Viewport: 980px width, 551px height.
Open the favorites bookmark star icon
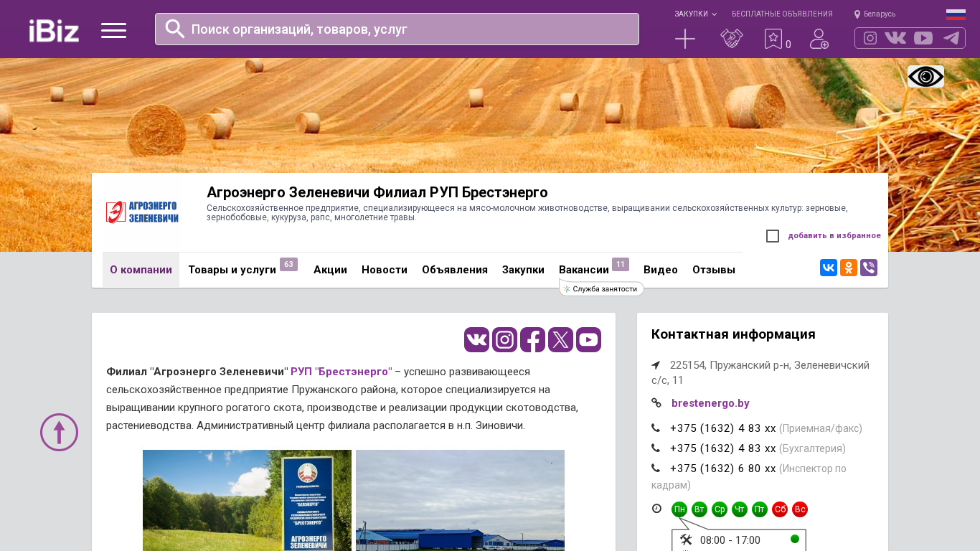coord(773,39)
